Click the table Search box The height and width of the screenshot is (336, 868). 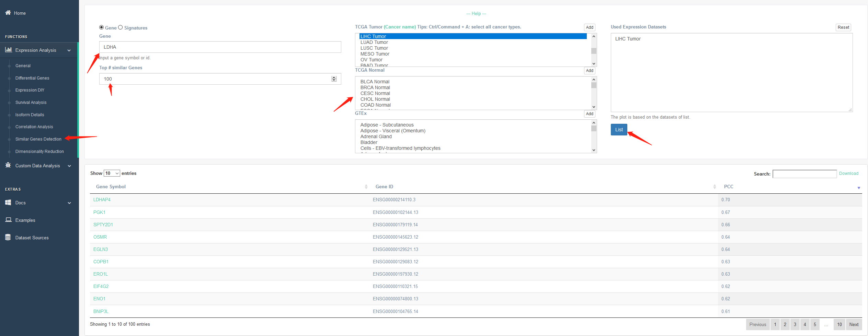[x=804, y=174]
